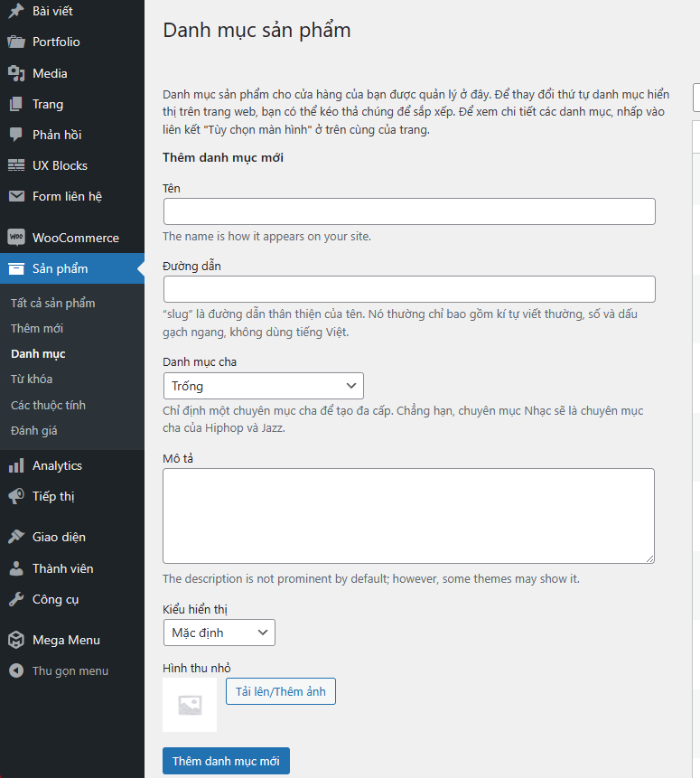This screenshot has width=700, height=778.
Task: Open Đánh giá submenu link
Action: click(x=34, y=430)
